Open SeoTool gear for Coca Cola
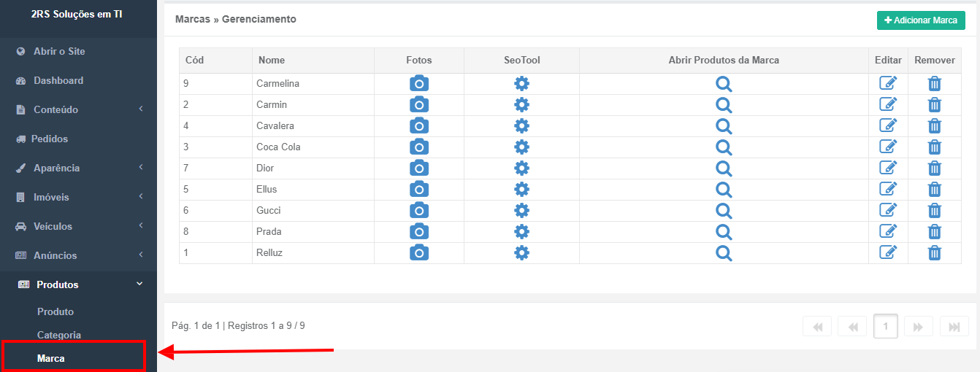 521,147
